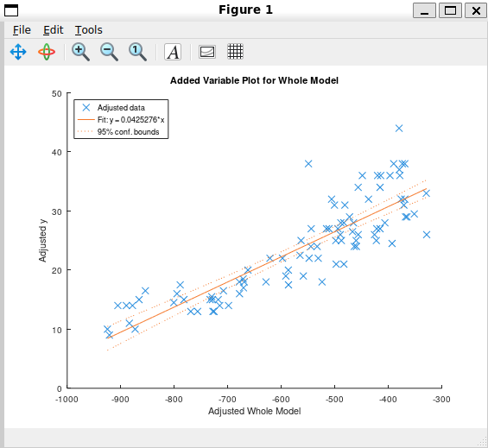Click the y-axis tick label 0
This screenshot has height=448, width=488.
59,388
